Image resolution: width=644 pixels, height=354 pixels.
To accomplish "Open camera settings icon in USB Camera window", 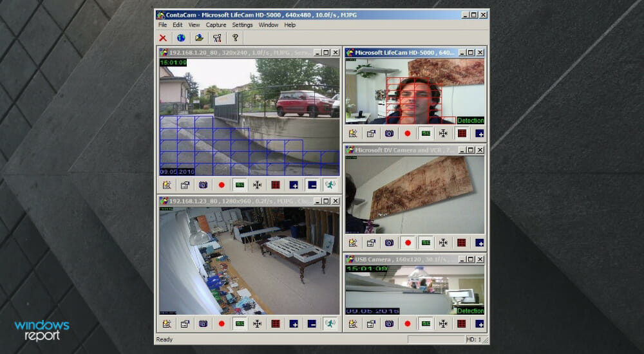I will 353,324.
